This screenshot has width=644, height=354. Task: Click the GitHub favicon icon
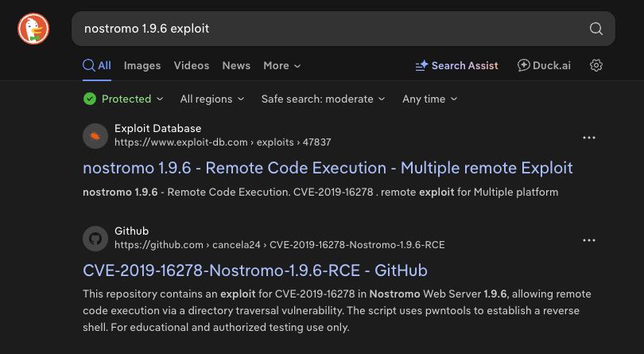click(x=95, y=238)
